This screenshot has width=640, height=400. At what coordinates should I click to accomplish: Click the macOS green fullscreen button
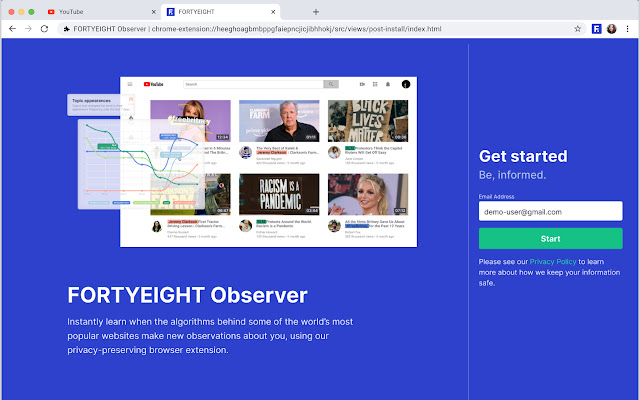tap(31, 12)
